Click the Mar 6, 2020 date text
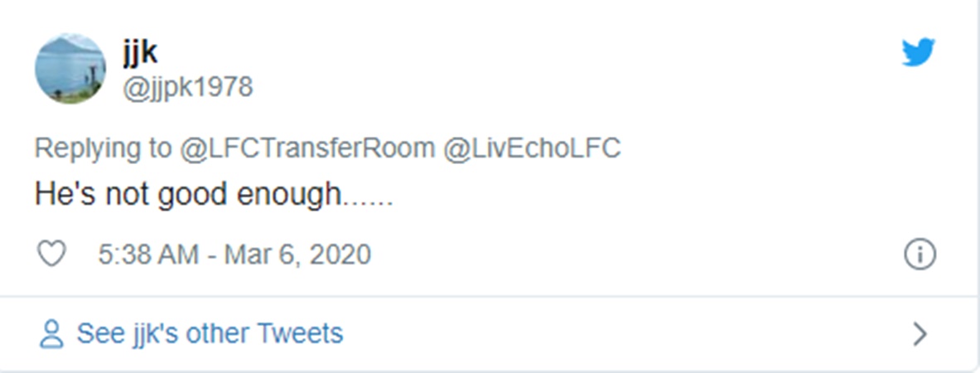Image resolution: width=980 pixels, height=373 pixels. pyautogui.click(x=297, y=254)
